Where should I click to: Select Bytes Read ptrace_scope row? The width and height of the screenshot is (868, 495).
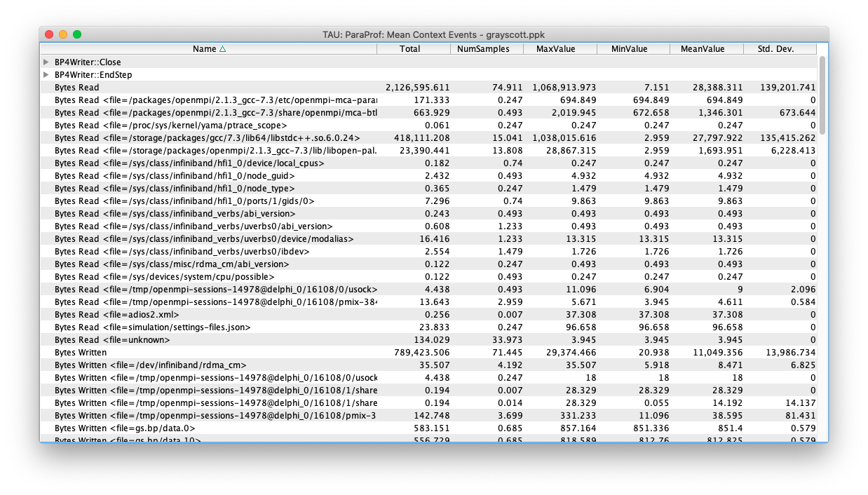pyautogui.click(x=428, y=126)
